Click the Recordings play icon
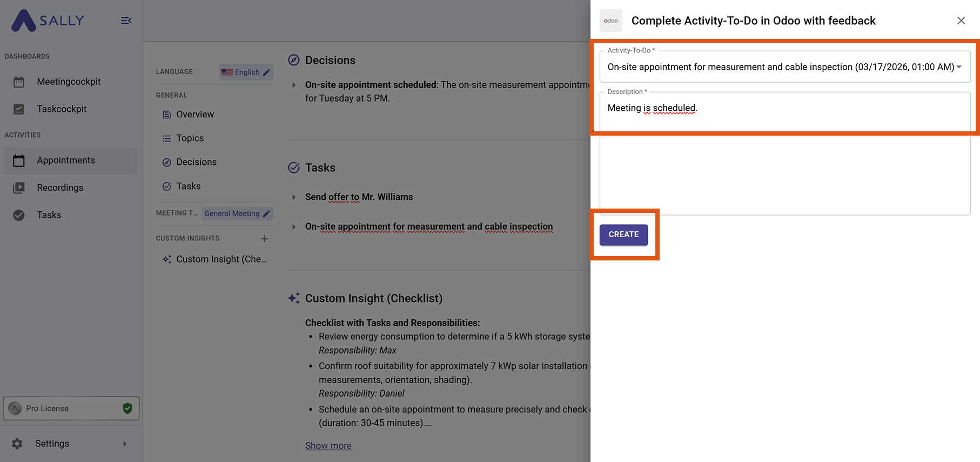 coord(19,188)
